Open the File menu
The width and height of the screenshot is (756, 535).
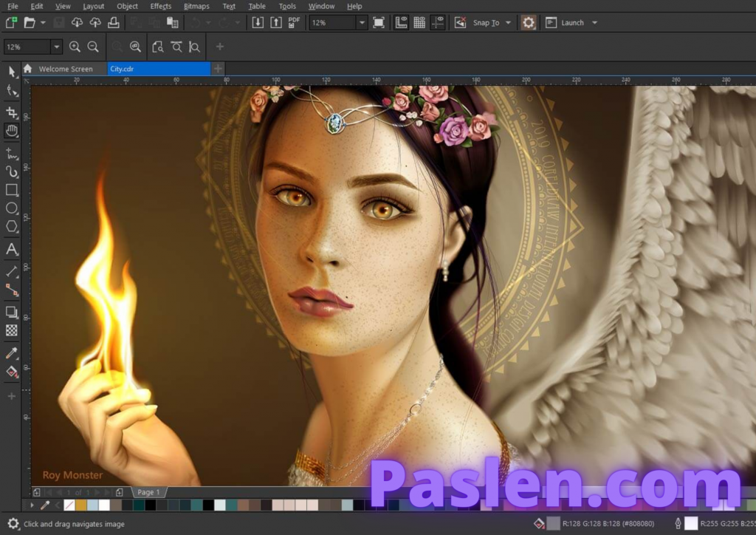pos(13,6)
